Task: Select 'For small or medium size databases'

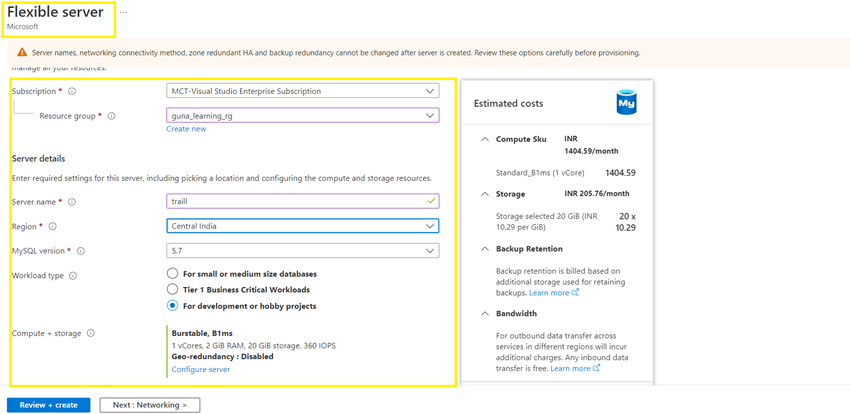Action: point(173,274)
